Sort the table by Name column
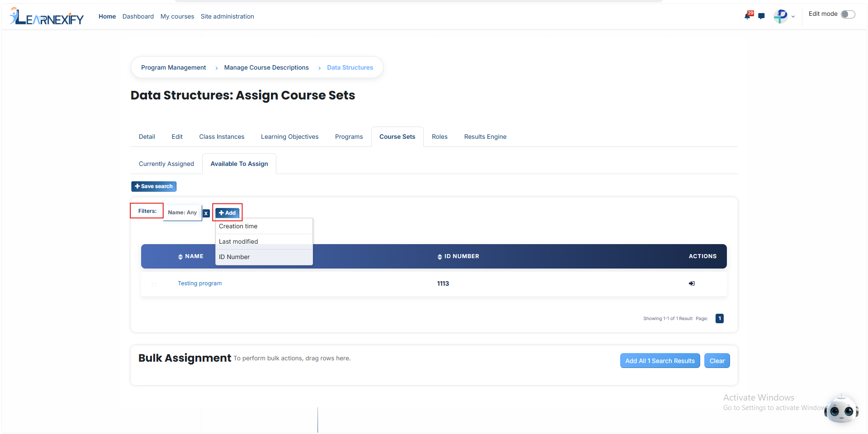The width and height of the screenshot is (868, 434). [190, 256]
